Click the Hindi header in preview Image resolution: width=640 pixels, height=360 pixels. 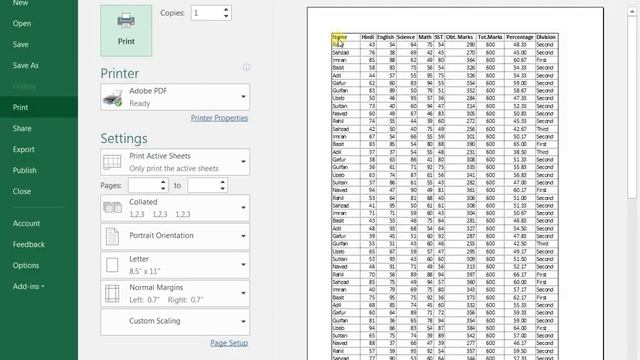tap(367, 37)
